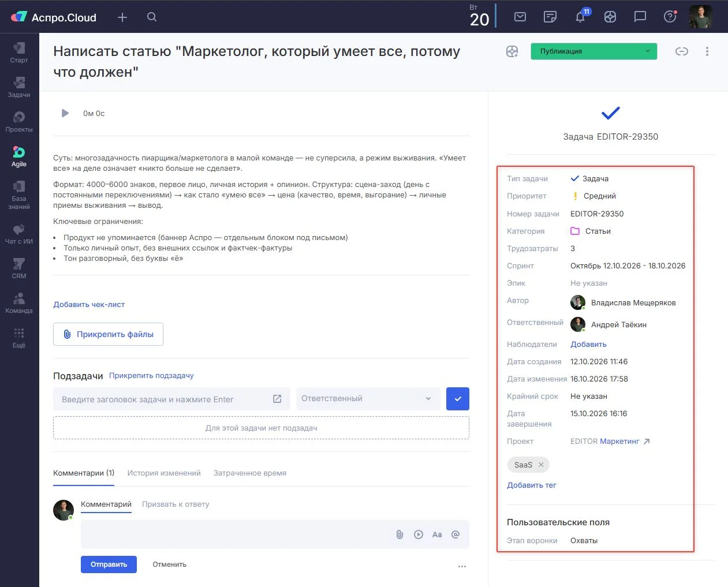This screenshot has width=728, height=587.
Task: Open the Старт sidebar section
Action: pos(19,53)
